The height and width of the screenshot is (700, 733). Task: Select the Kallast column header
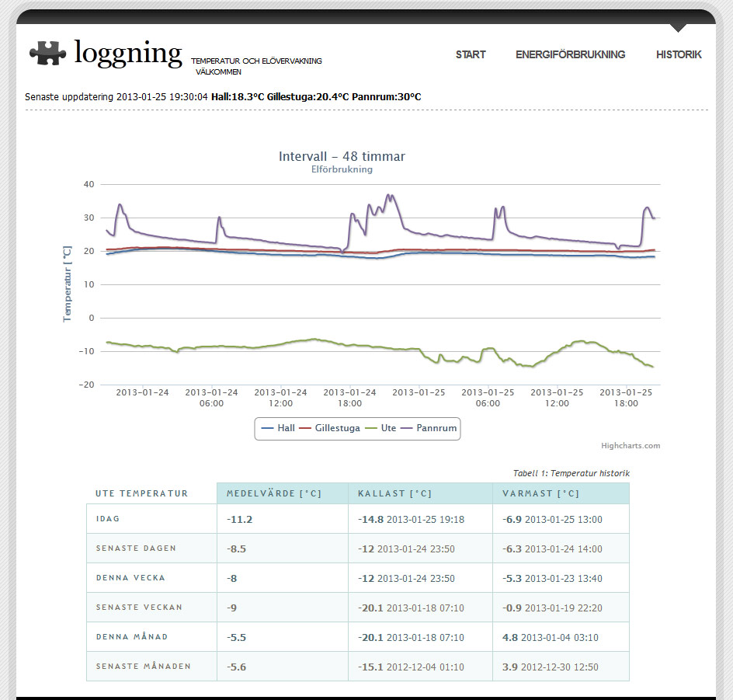394,493
